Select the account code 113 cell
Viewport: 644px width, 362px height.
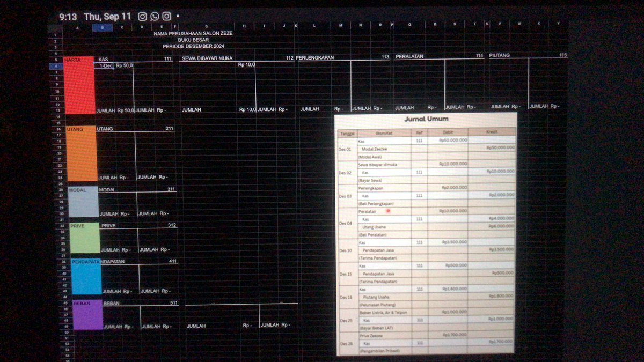click(x=385, y=57)
